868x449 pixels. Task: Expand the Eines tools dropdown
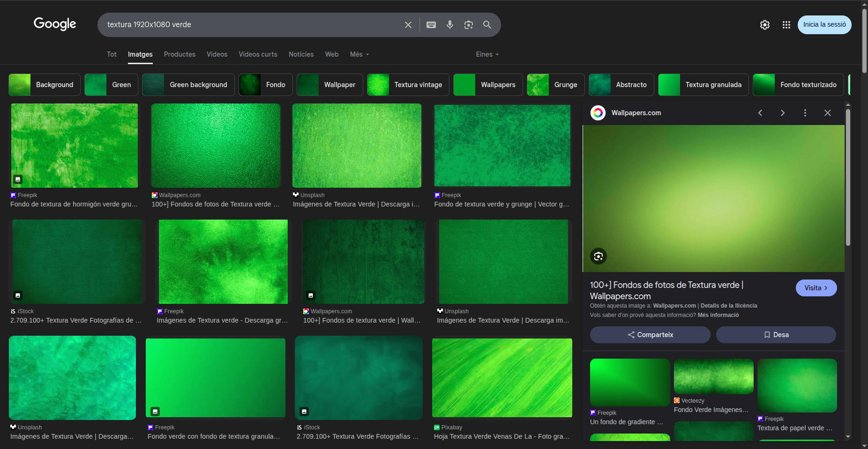[487, 54]
